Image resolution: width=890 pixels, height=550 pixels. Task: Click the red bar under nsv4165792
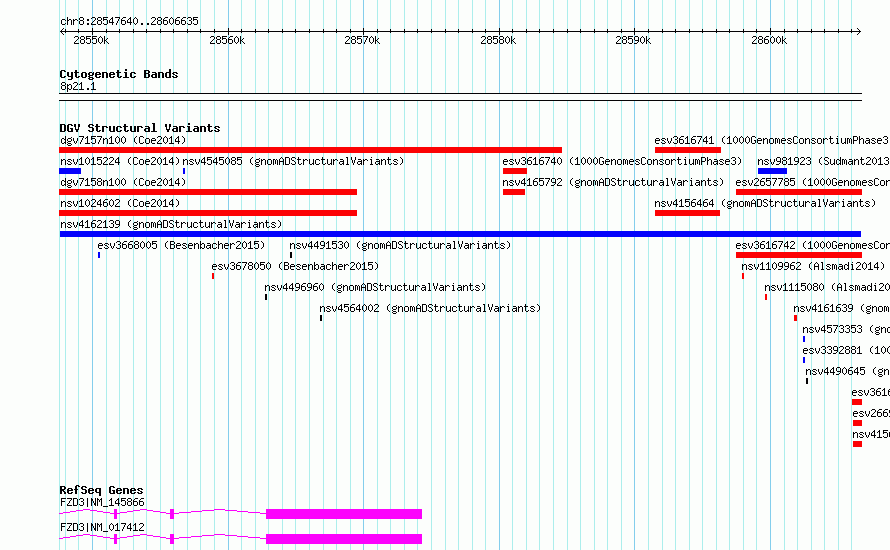point(514,192)
